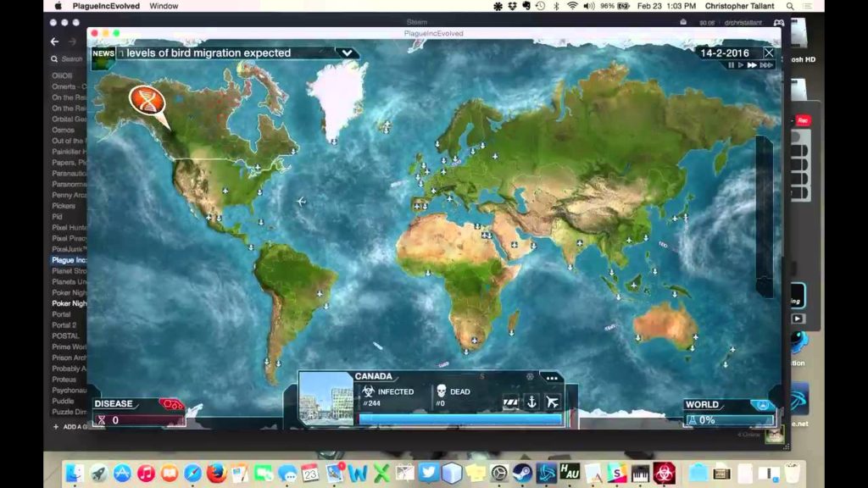Click the skull DEAD icon
This screenshot has height=488, width=868.
click(441, 391)
